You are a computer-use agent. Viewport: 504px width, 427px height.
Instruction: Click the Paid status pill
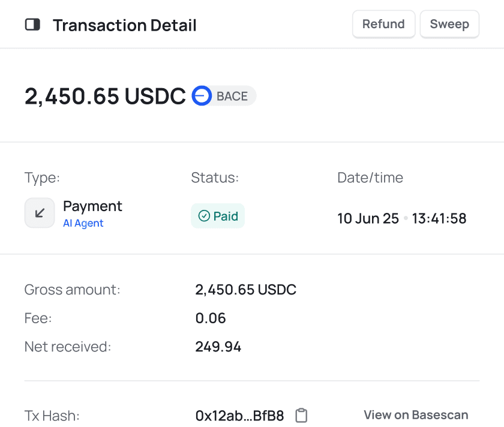pos(217,215)
